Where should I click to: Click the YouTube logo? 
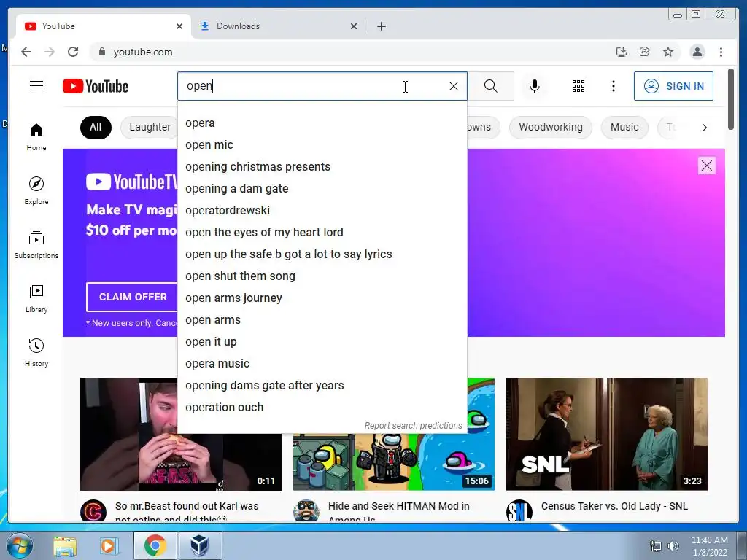coord(96,86)
